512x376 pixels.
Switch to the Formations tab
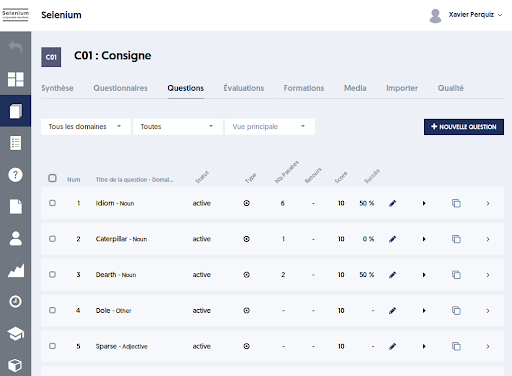(304, 88)
